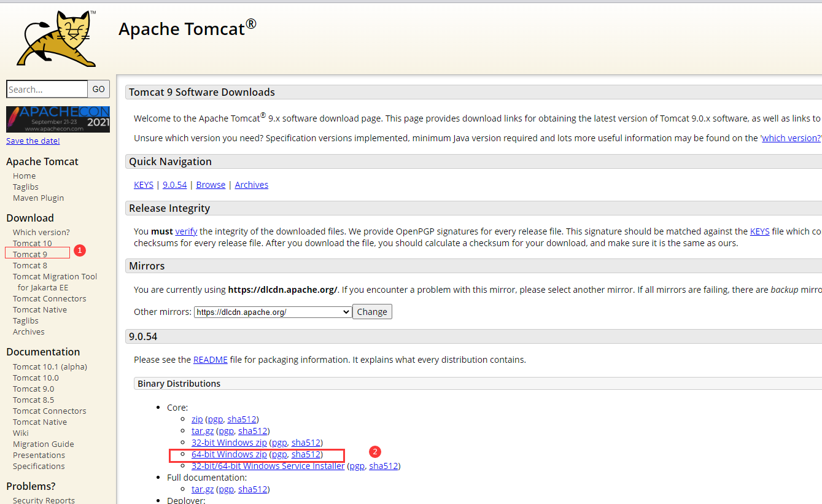Select Tomcat 8 under Download
Screen dimensions: 822x504
[30, 265]
